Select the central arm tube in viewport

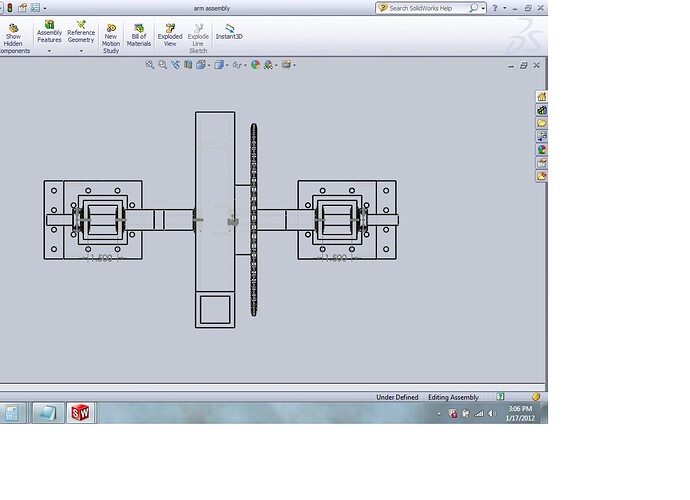[215, 219]
